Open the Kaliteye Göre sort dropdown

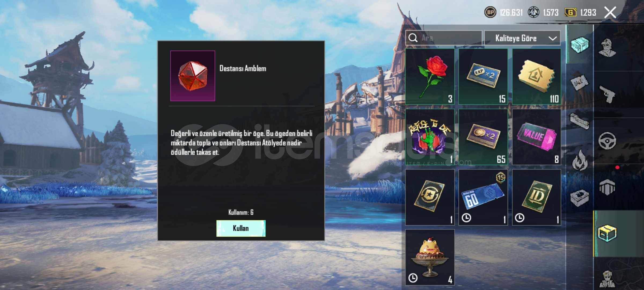tap(522, 38)
